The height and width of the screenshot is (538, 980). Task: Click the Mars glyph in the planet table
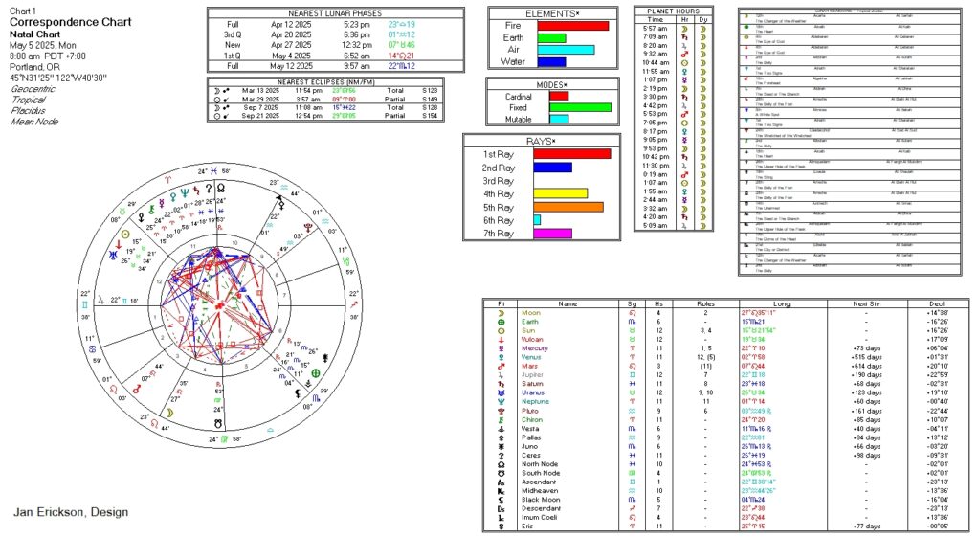501,366
